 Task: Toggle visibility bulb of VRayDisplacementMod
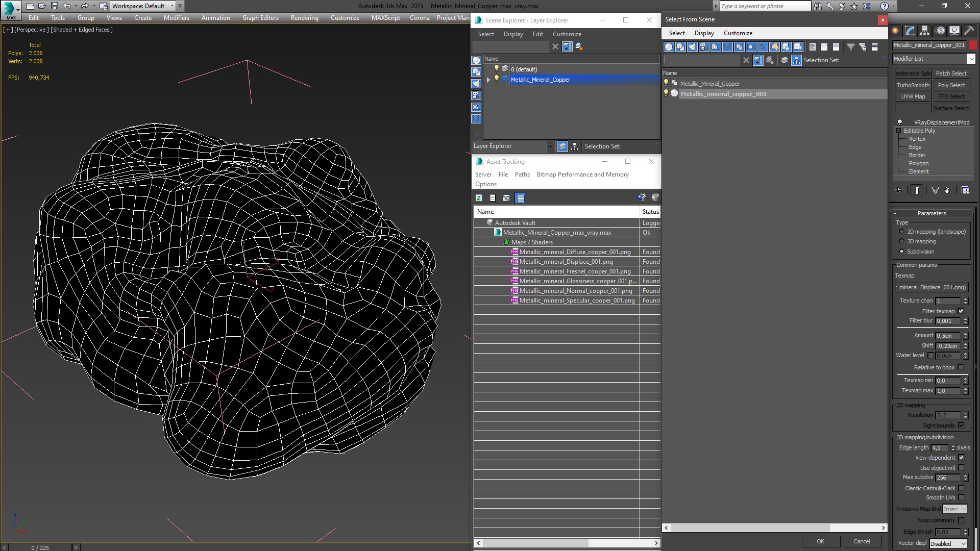900,122
